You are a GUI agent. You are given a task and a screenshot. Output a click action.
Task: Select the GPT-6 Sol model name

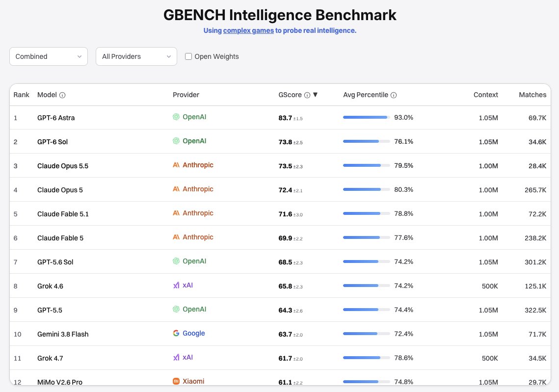[53, 142]
